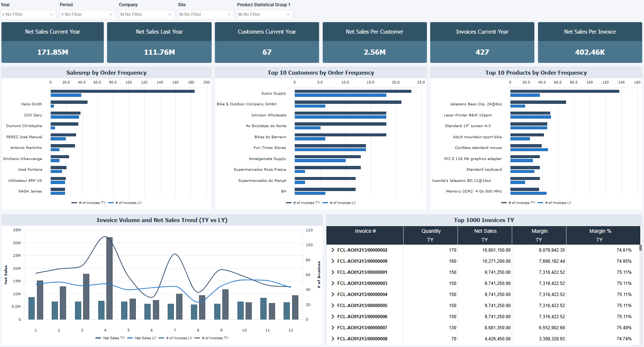Click Net Sales value 10,801,150.00
The image size is (644, 347).
coord(496,250)
